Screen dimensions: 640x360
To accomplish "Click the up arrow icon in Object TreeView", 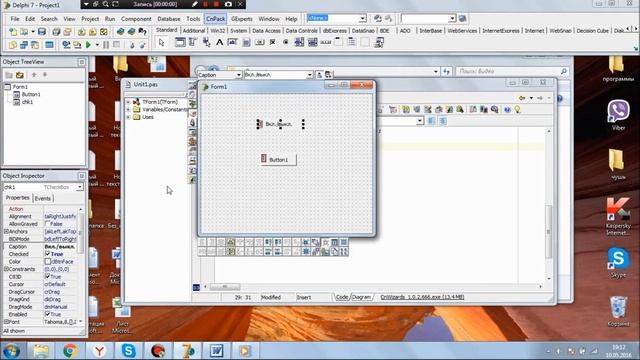I will coord(34,75).
